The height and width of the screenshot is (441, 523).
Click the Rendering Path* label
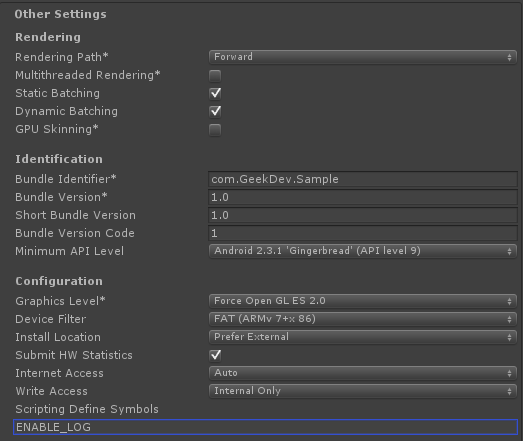click(x=62, y=57)
